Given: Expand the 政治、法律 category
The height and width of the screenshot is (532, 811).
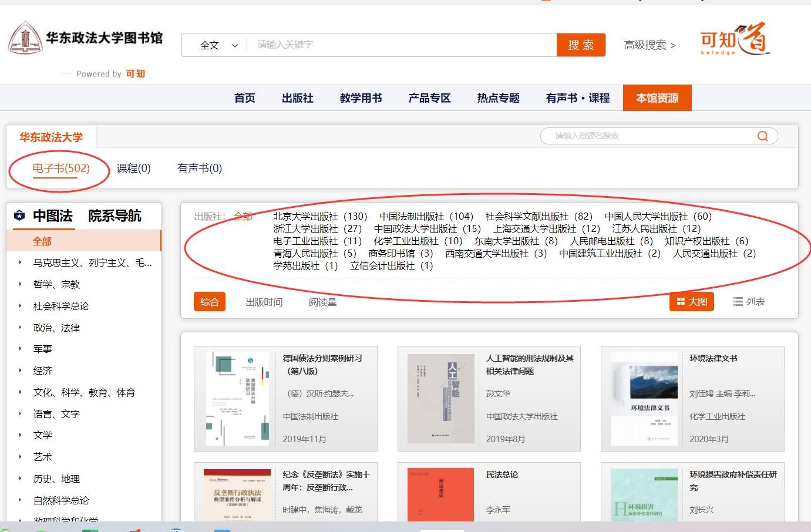Looking at the screenshot, I should 20,328.
